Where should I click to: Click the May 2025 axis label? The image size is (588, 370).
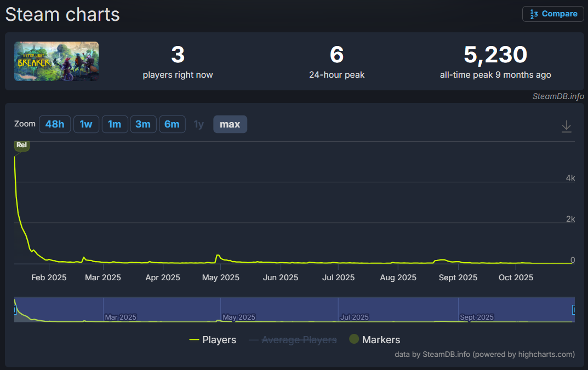point(220,277)
